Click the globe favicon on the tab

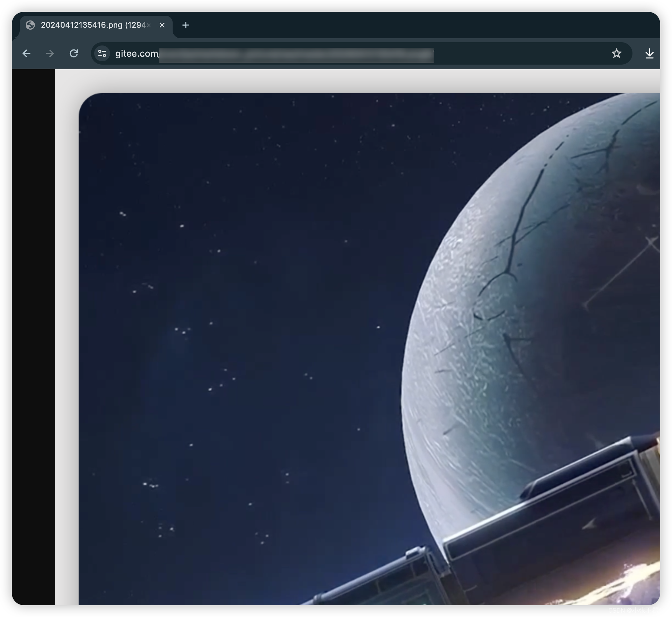(x=30, y=25)
